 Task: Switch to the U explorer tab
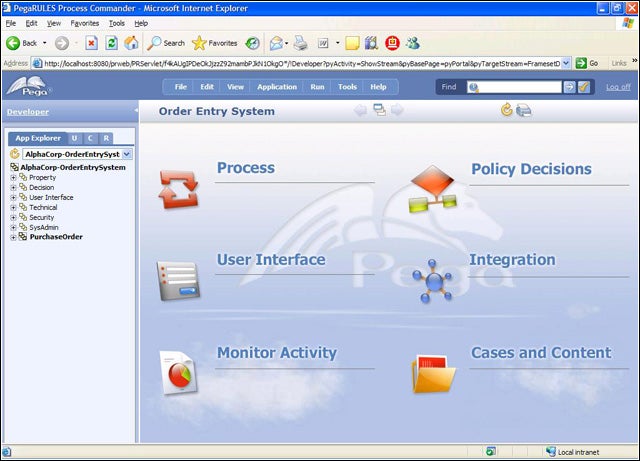74,138
